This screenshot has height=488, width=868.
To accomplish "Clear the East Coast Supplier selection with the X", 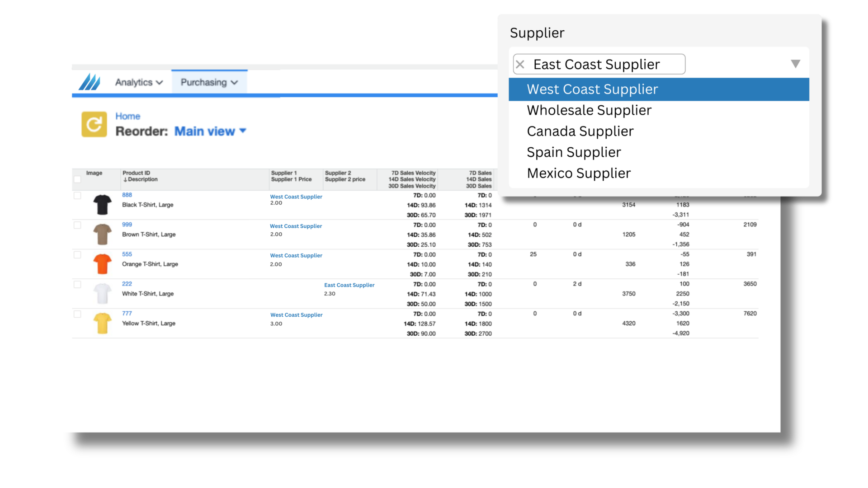I will [x=520, y=65].
